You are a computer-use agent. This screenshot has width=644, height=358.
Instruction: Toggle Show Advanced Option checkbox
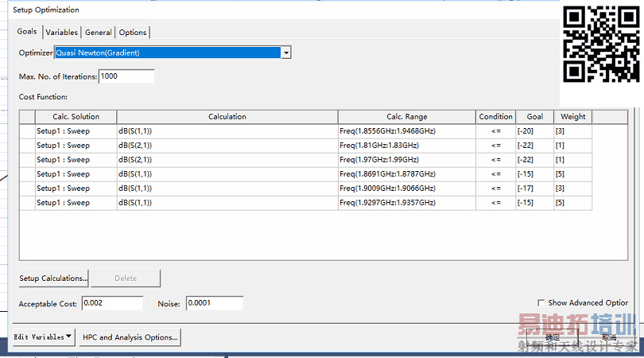[x=541, y=303]
